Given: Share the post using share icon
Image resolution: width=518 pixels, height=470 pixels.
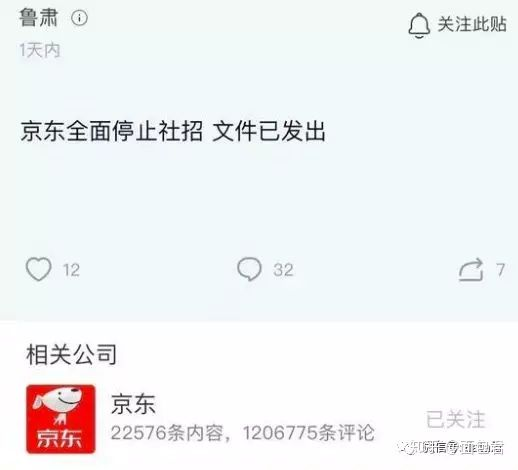Looking at the screenshot, I should pyautogui.click(x=471, y=270).
